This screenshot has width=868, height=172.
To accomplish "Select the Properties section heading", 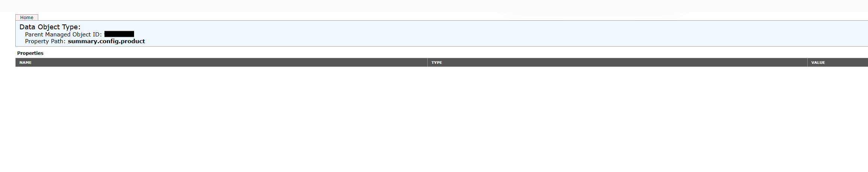I will (x=30, y=53).
